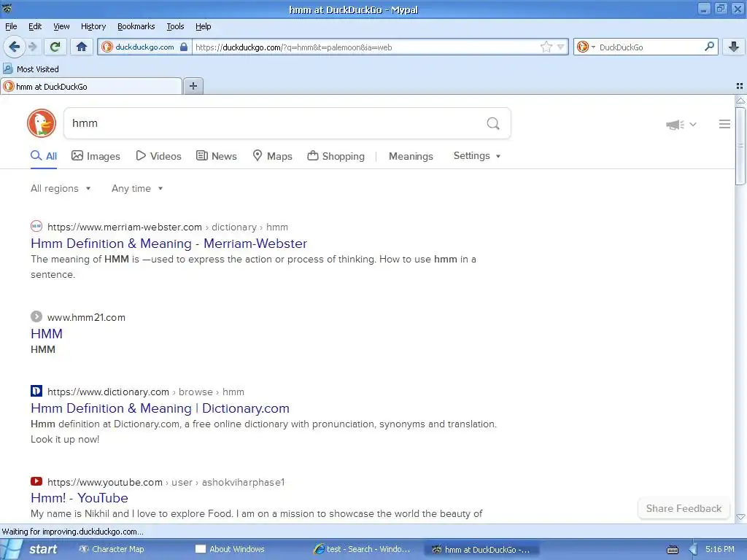Screen dimensions: 747x560
Task: Open the megaphone announcements dropdown
Action: pos(681,124)
